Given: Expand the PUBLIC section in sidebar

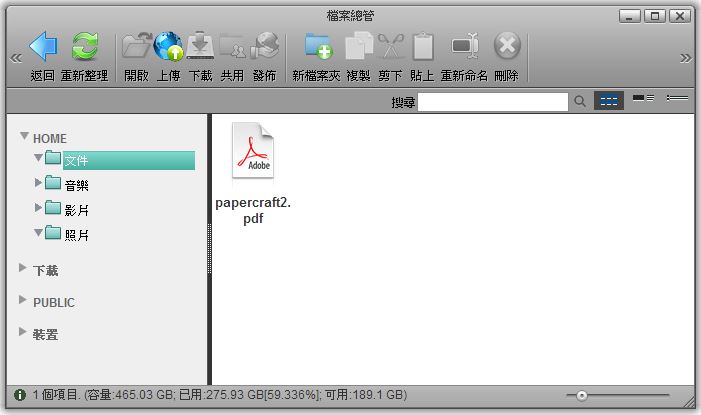Looking at the screenshot, I should 24,301.
